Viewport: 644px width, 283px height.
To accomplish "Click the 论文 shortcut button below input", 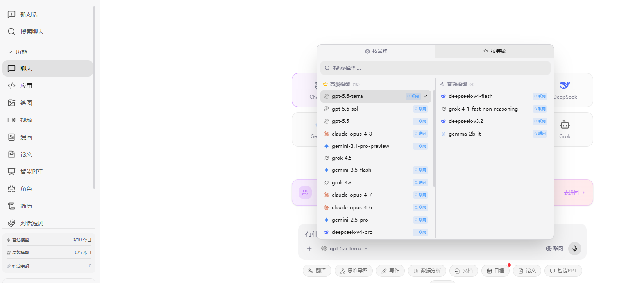I will (x=527, y=271).
